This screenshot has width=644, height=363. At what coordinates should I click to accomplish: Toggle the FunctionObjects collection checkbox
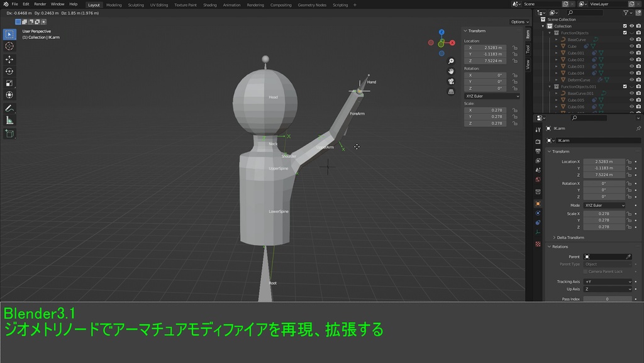point(625,33)
